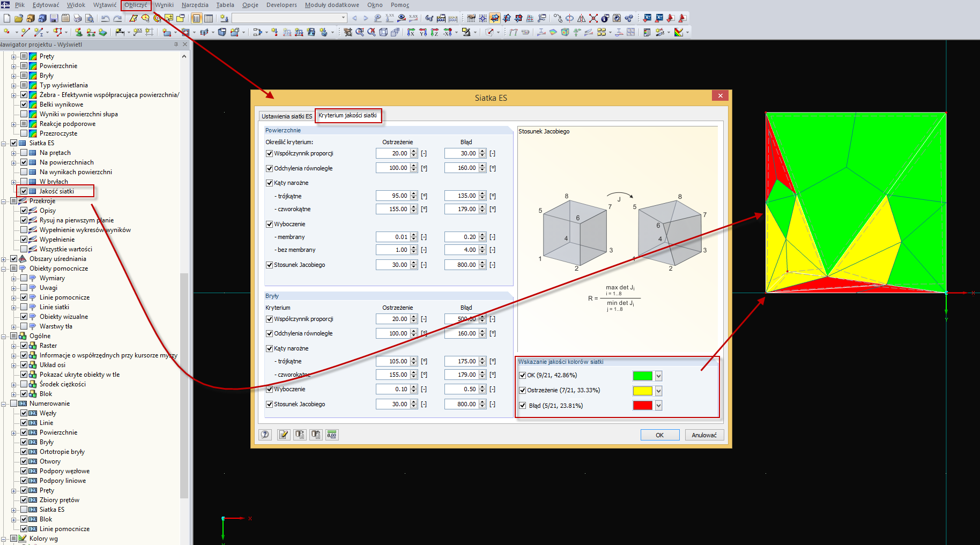Switch to Ustawienia siatki ES tab
This screenshot has width=980, height=545.
(x=287, y=116)
